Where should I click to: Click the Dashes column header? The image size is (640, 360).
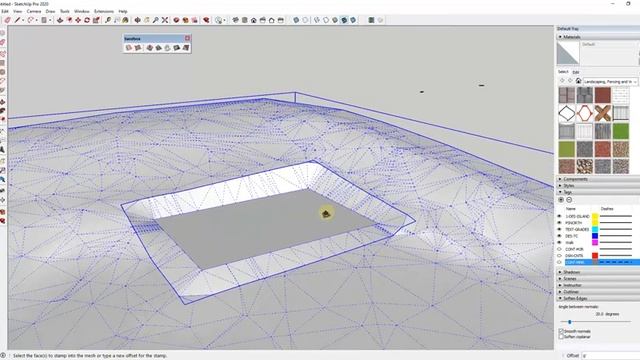click(607, 209)
